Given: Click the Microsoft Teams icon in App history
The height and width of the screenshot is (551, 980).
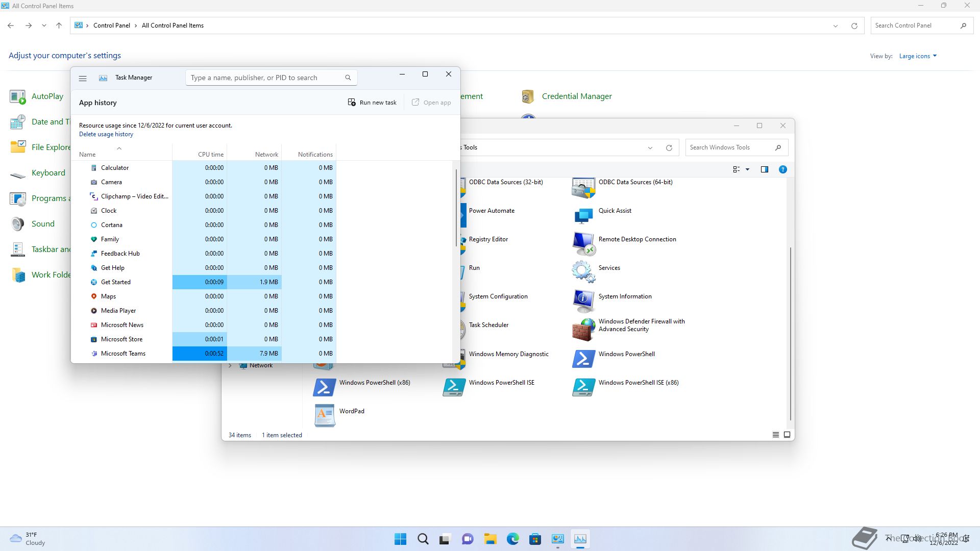Looking at the screenshot, I should (94, 354).
